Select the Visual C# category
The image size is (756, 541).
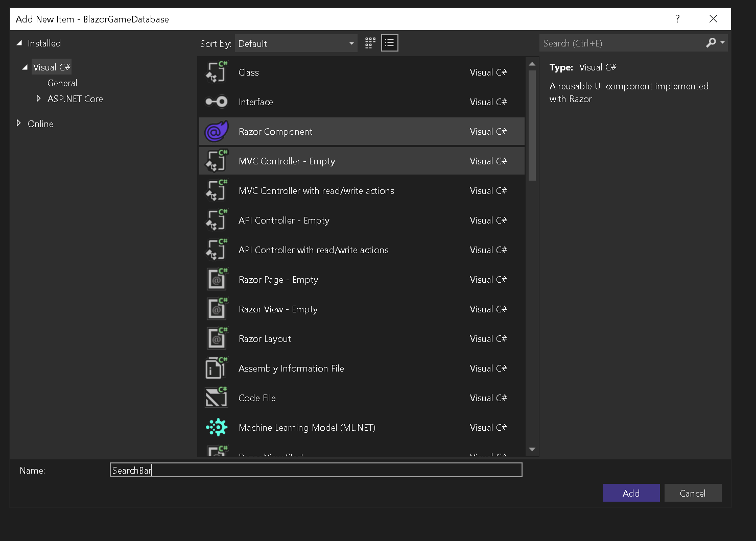tap(52, 67)
